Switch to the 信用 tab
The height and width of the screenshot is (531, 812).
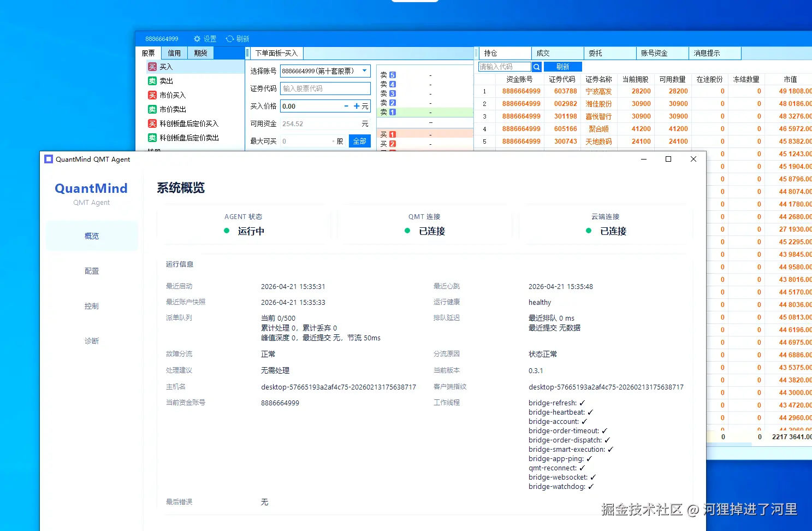[174, 53]
